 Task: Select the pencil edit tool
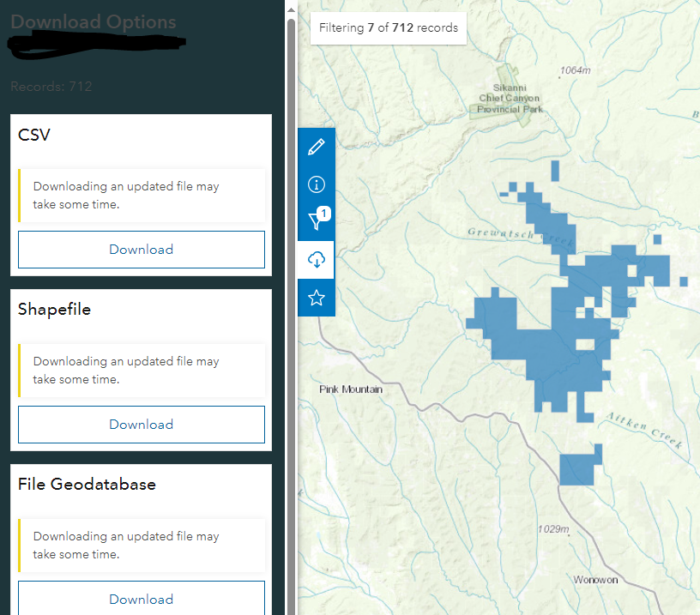click(x=317, y=146)
